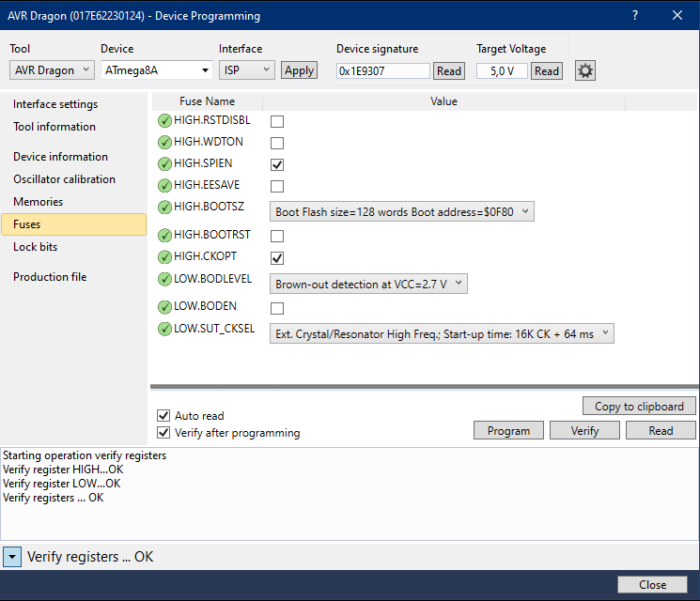Screen dimensions: 700x601
Task: Click the Fuse Name column header
Action: pos(207,101)
